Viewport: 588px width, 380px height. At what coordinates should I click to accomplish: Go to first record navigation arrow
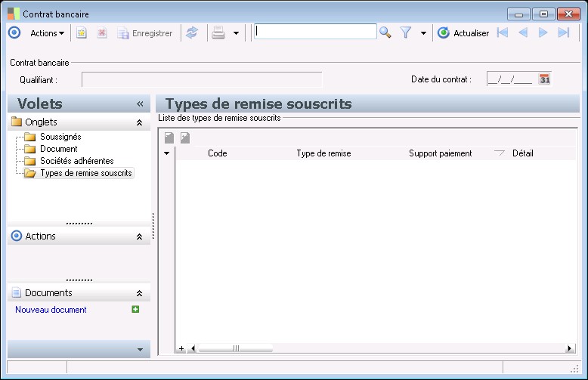[503, 33]
